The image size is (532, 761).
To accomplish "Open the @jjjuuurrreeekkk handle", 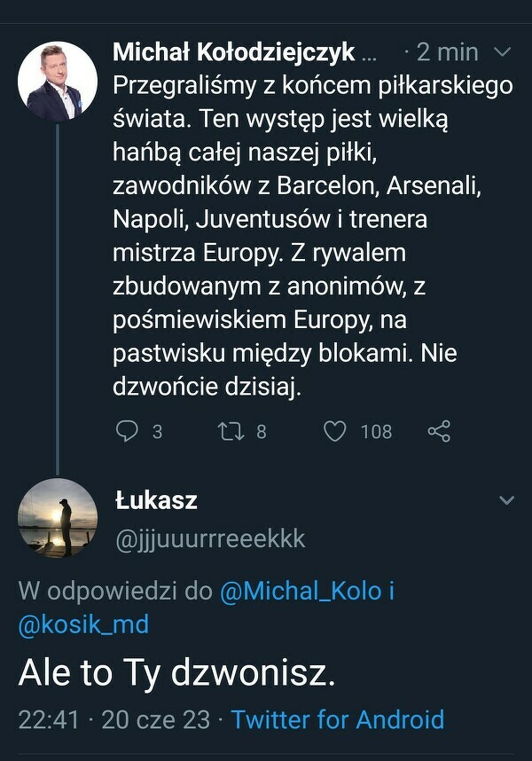I will [210, 539].
